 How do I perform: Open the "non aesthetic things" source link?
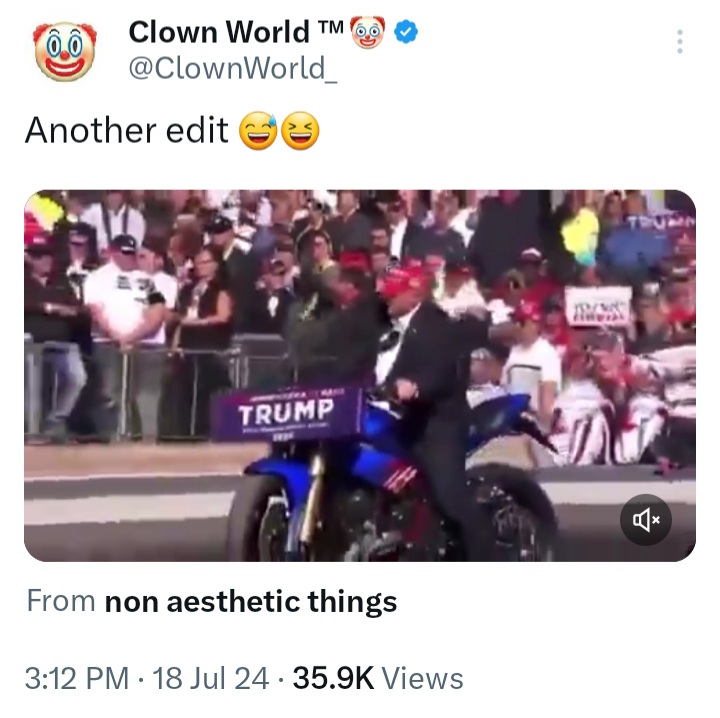[251, 602]
